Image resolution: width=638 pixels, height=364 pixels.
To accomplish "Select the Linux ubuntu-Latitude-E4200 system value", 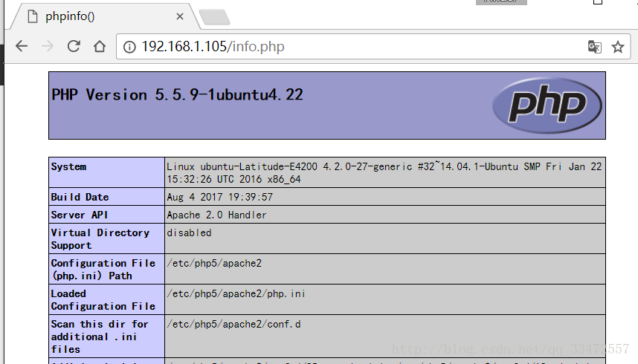I will (384, 173).
